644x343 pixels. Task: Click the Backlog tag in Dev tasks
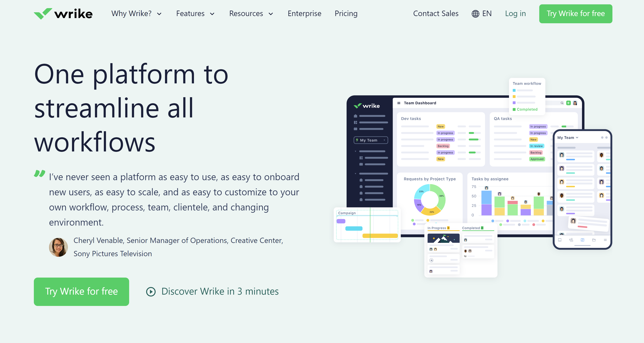tap(443, 146)
